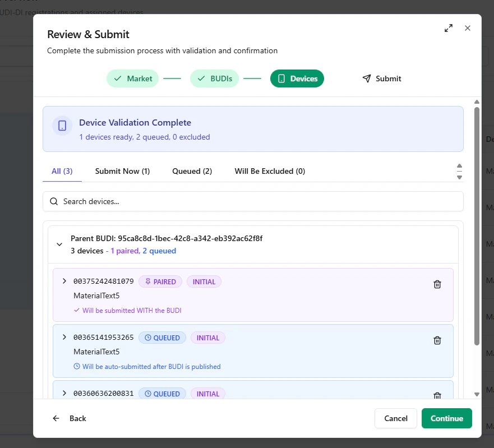This screenshot has height=448, width=494.
Task: Click the Device Validation Complete tablet icon
Action: (x=62, y=126)
